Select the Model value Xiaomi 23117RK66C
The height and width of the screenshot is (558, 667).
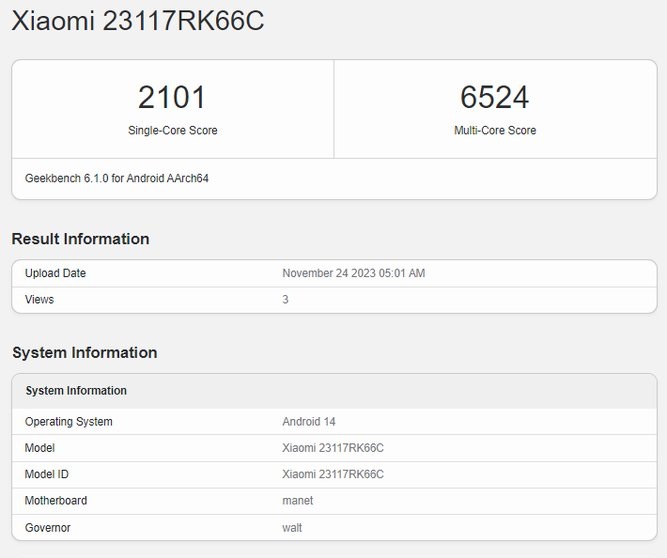click(x=333, y=448)
